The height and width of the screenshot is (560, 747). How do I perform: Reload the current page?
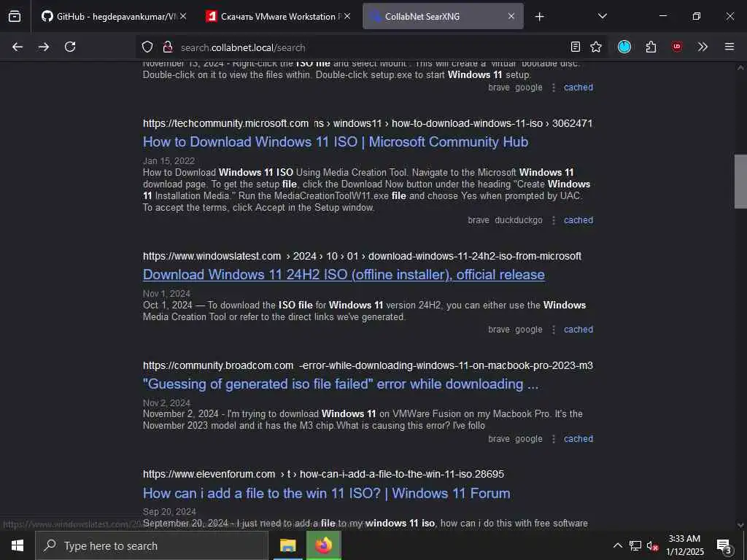click(70, 47)
